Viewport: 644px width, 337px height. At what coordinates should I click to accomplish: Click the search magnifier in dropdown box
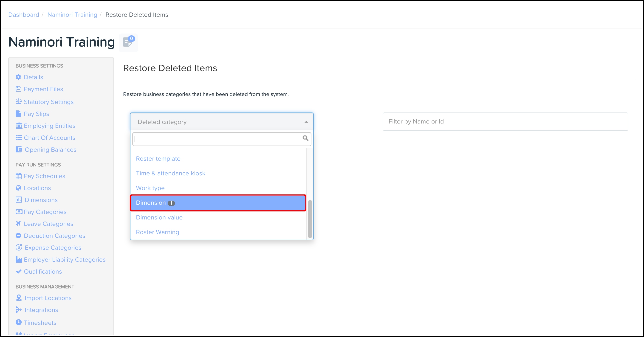[x=305, y=138]
